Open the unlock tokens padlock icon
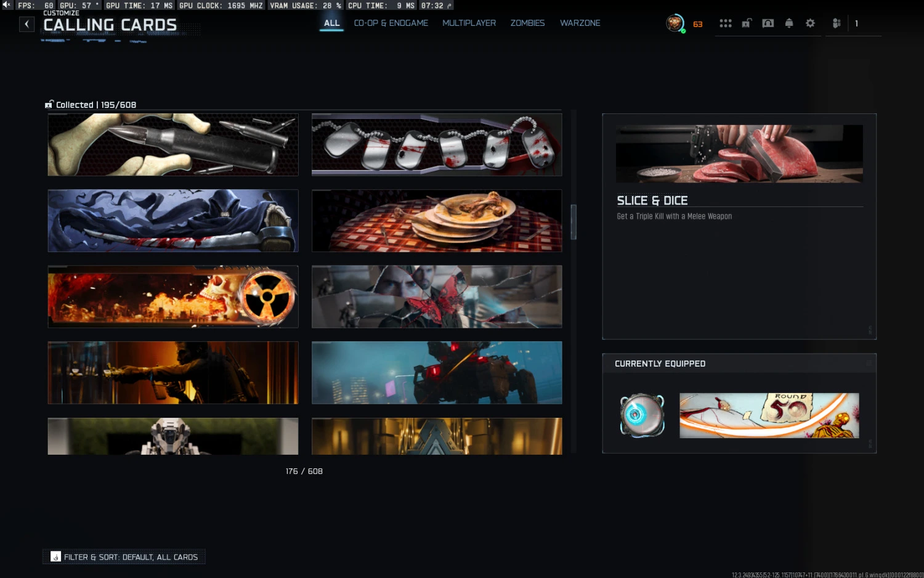924x578 pixels. tap(747, 23)
